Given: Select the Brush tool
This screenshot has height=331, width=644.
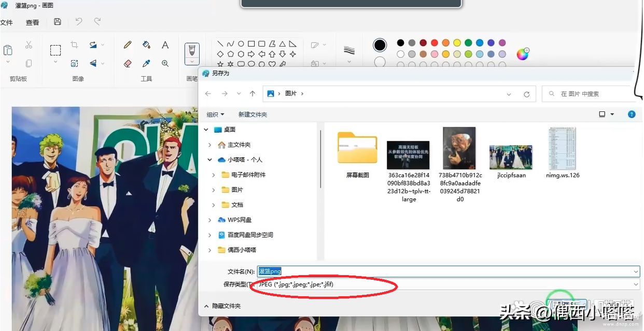Looking at the screenshot, I should click(192, 50).
